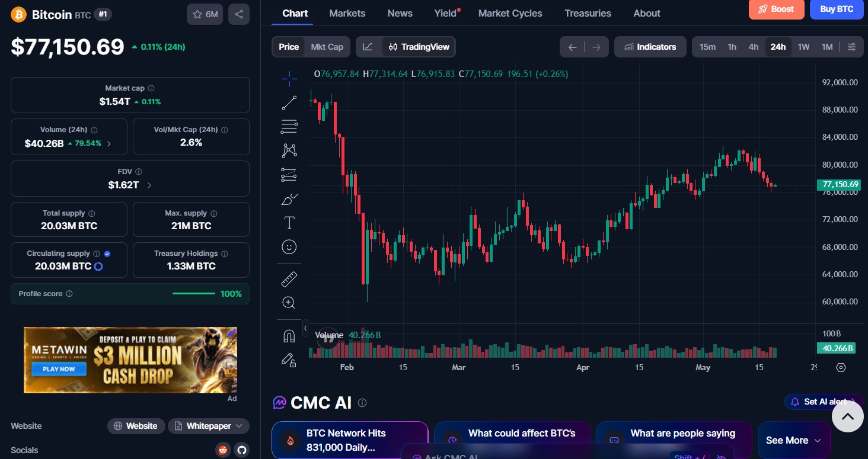
Task: Open the Reddit social icon
Action: 223,450
